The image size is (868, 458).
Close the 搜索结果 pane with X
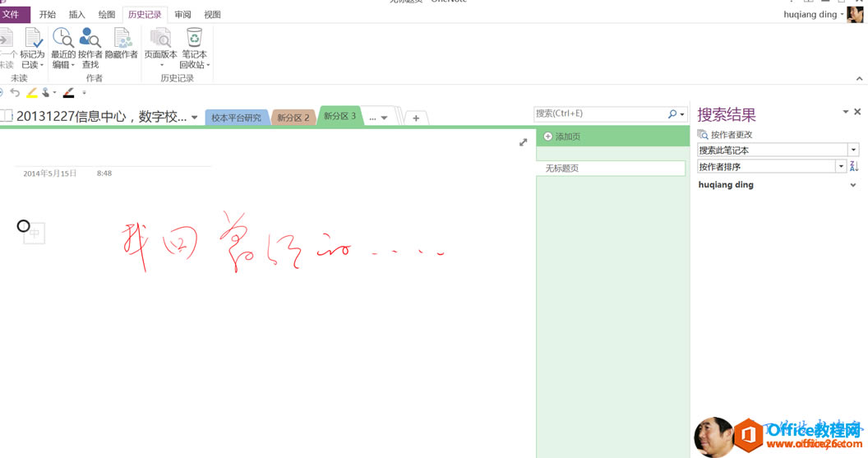(857, 112)
